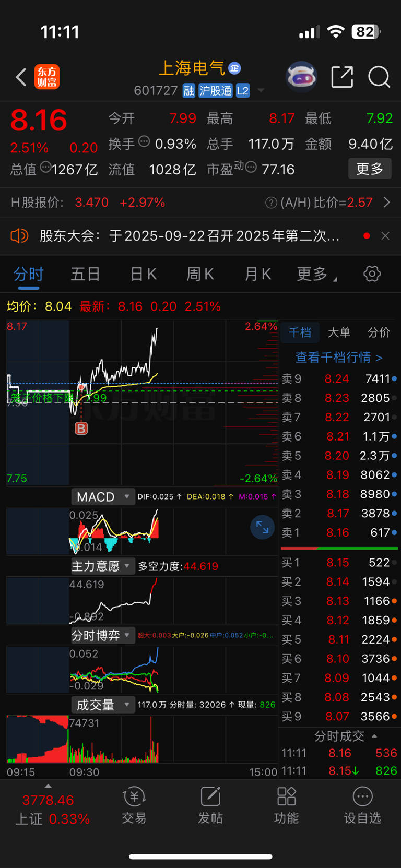
Task: Open the 东方财富 logo icon
Action: coord(47,77)
